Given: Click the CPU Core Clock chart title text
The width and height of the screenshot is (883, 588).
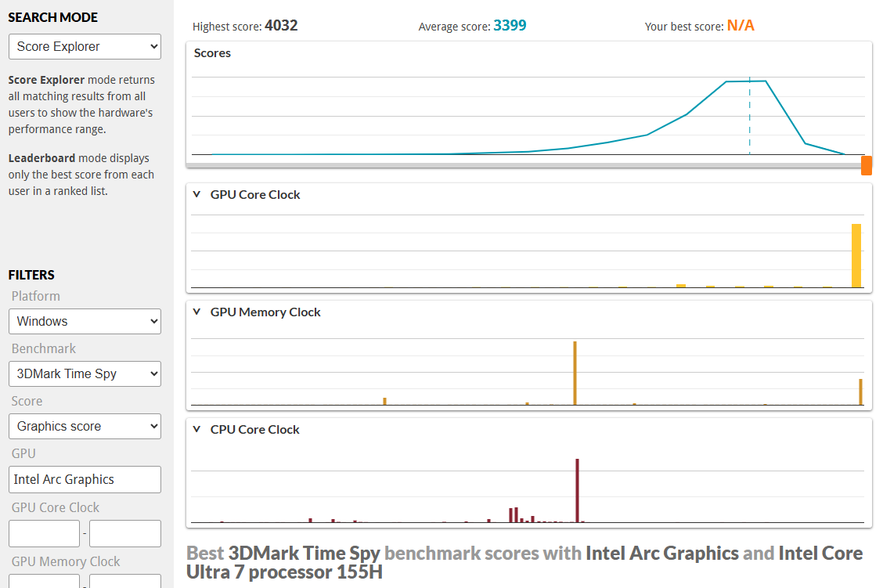Looking at the screenshot, I should pos(254,429).
